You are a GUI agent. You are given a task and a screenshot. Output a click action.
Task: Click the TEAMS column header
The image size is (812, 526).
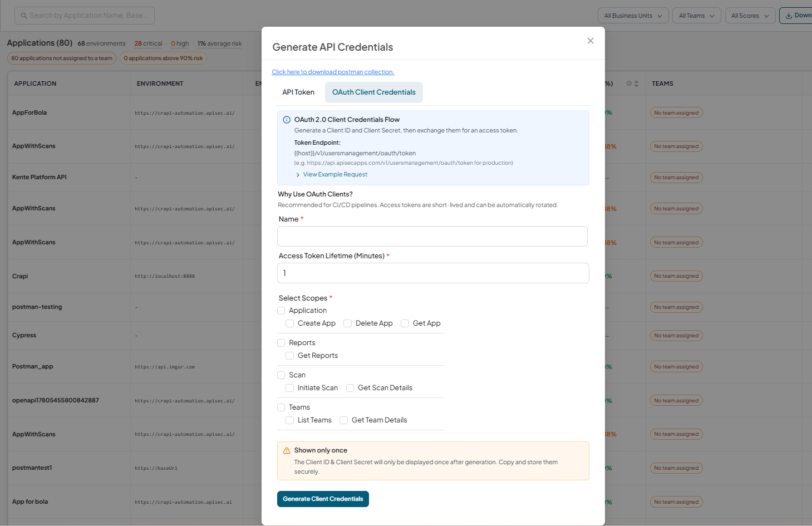[662, 83]
